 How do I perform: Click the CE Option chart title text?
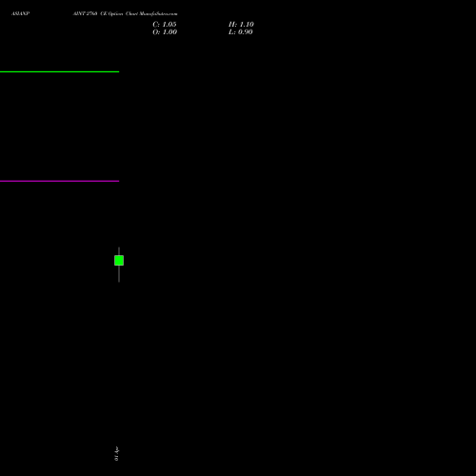coord(125,13)
